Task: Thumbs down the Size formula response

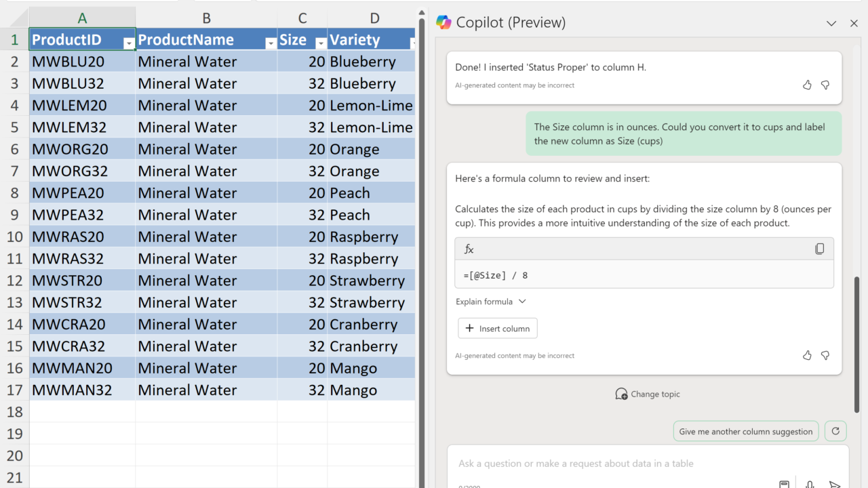Action: tap(825, 355)
